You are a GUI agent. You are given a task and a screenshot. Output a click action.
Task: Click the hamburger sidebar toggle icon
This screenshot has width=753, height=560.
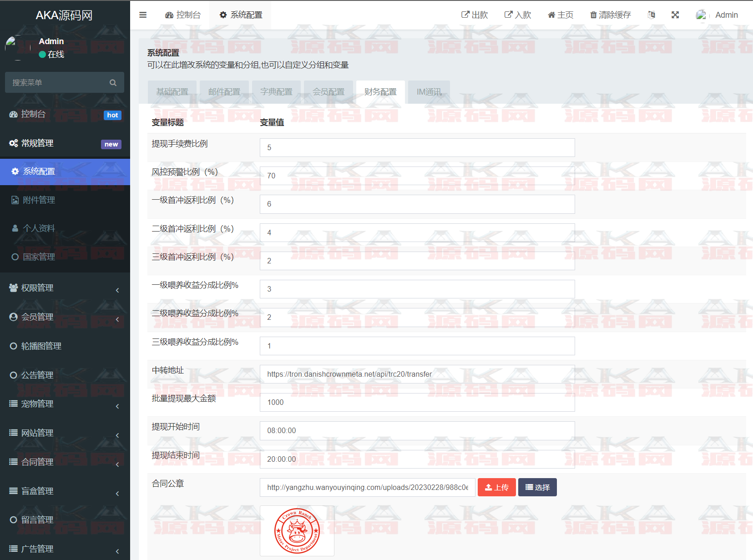143,15
